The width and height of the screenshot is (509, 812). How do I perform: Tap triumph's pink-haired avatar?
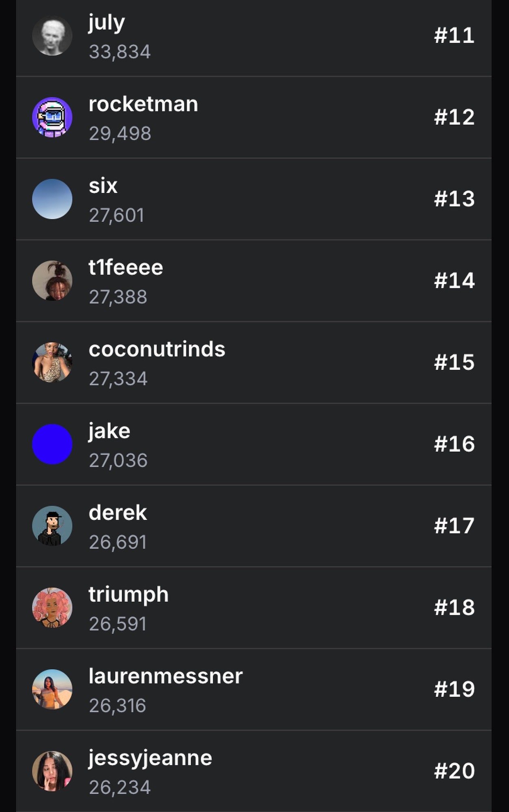52,607
